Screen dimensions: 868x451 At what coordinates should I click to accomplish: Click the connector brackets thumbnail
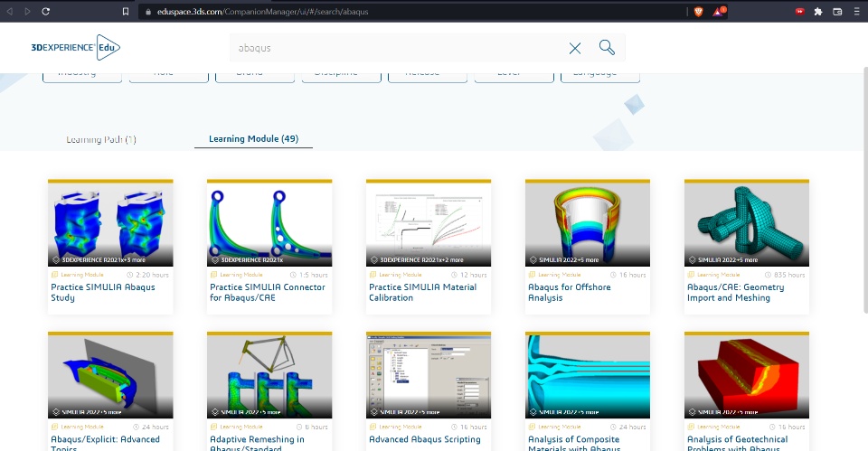coord(269,224)
